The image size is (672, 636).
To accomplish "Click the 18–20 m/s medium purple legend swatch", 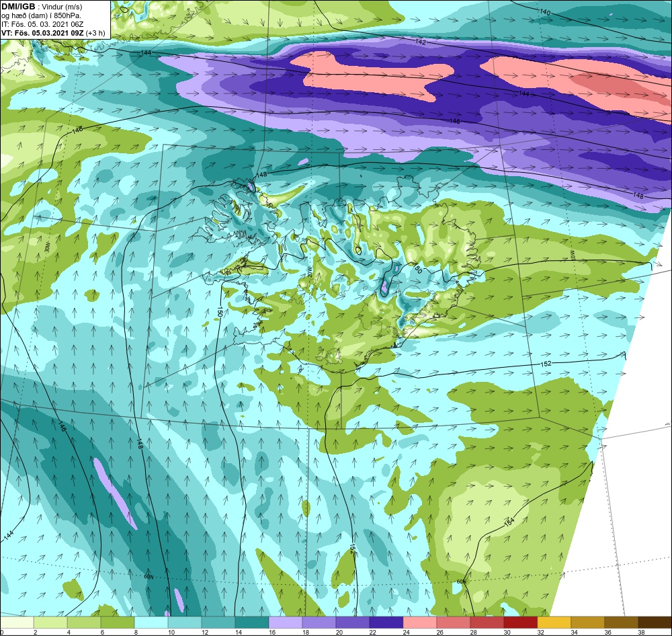I will pos(319,623).
